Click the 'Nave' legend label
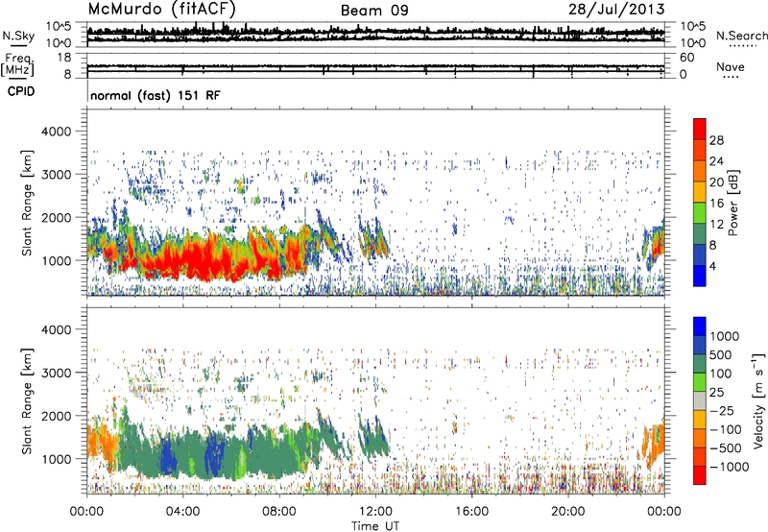The image size is (768, 532). click(731, 66)
